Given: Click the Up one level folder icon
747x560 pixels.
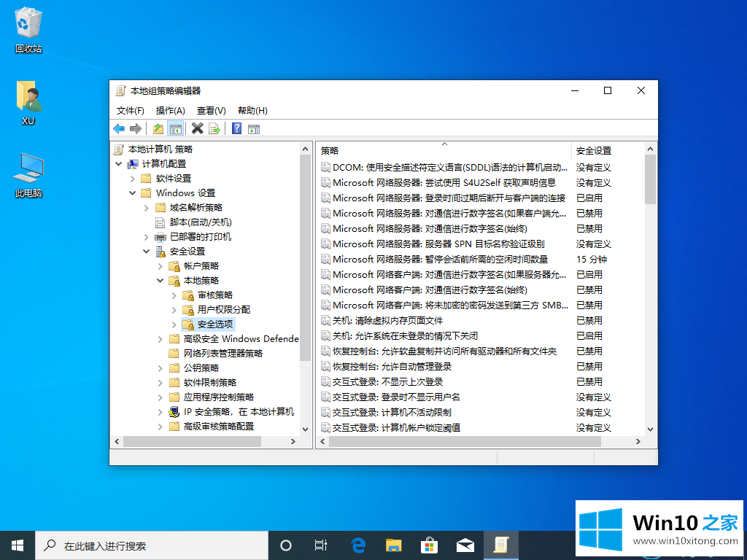Looking at the screenshot, I should (158, 128).
